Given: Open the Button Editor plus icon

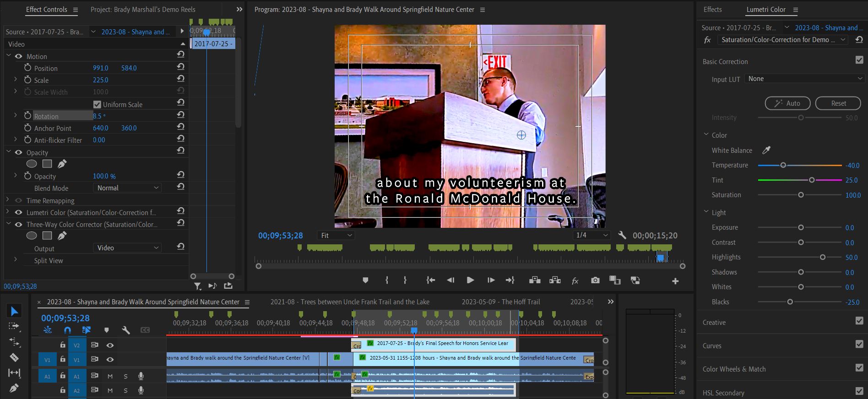Looking at the screenshot, I should tap(675, 281).
